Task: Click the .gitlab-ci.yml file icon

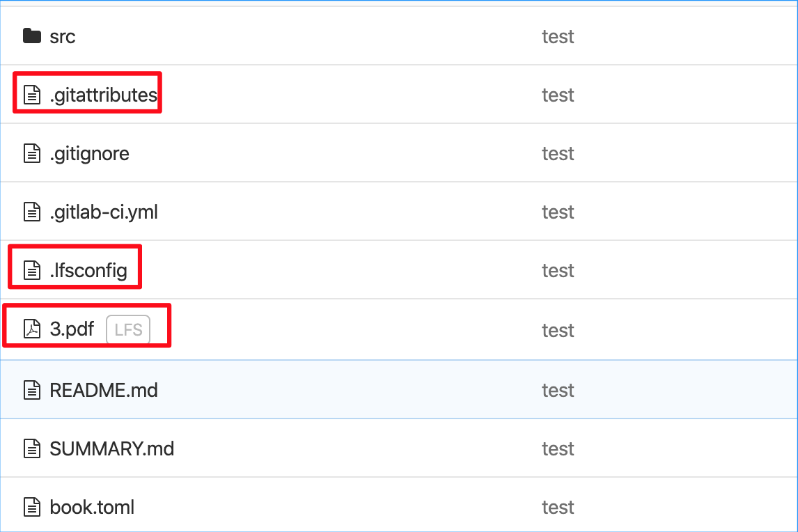Action: pyautogui.click(x=32, y=212)
